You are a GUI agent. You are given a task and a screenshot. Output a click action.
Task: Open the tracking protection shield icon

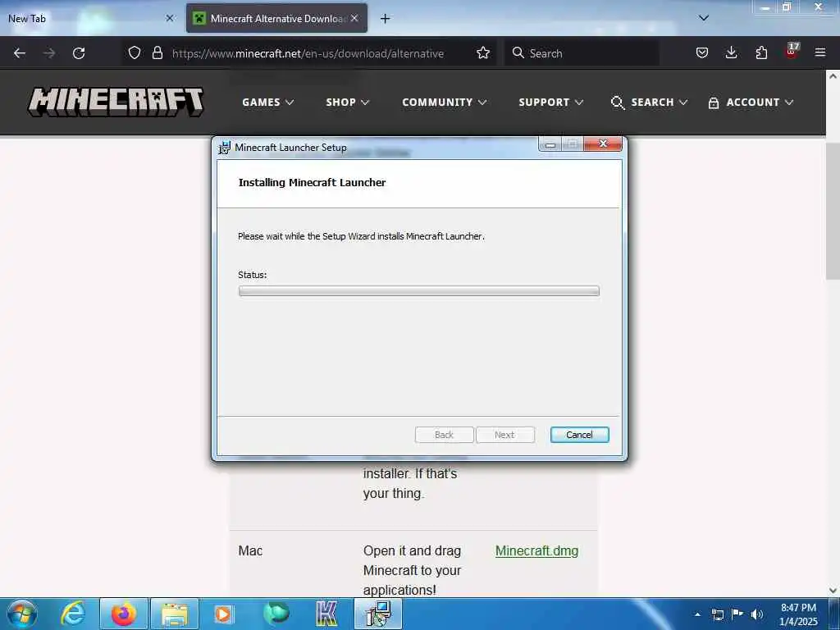pyautogui.click(x=135, y=53)
